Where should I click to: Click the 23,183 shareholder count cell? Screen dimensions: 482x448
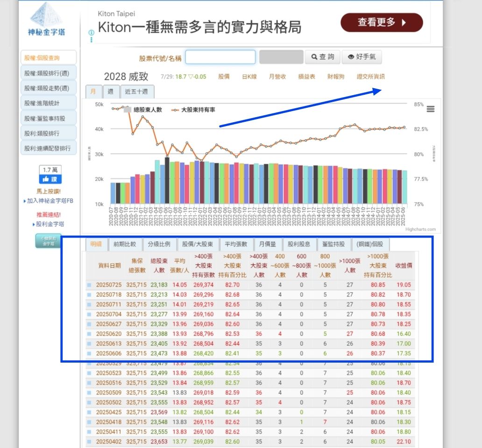[159, 285]
